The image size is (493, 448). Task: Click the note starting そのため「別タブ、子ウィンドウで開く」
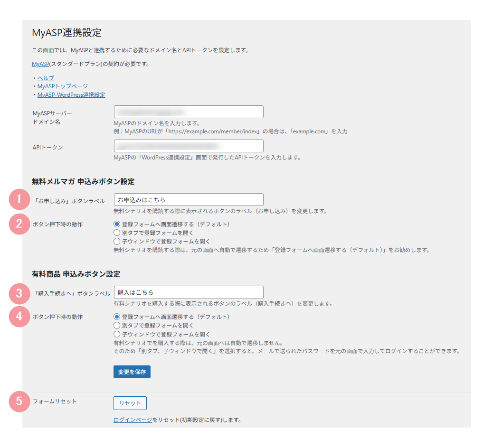tap(287, 351)
